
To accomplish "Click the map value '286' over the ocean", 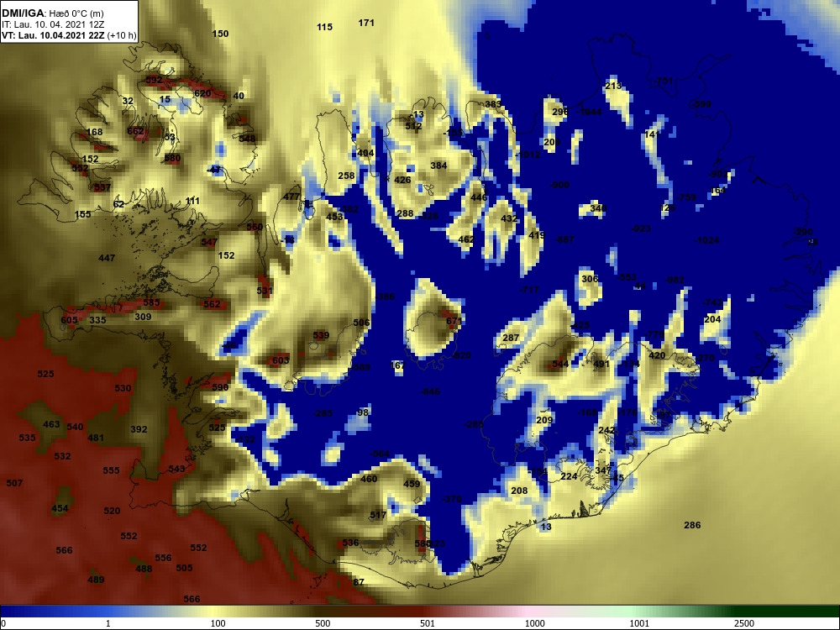I will coord(692,525).
